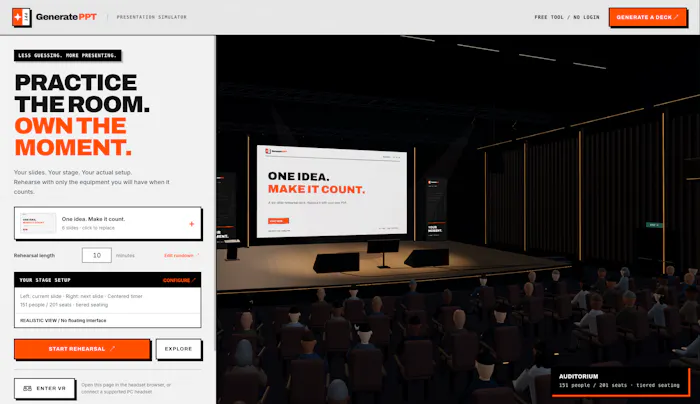Start the rehearsal with START REHEARSAL
Viewport: 700px width, 404px height.
tap(82, 349)
